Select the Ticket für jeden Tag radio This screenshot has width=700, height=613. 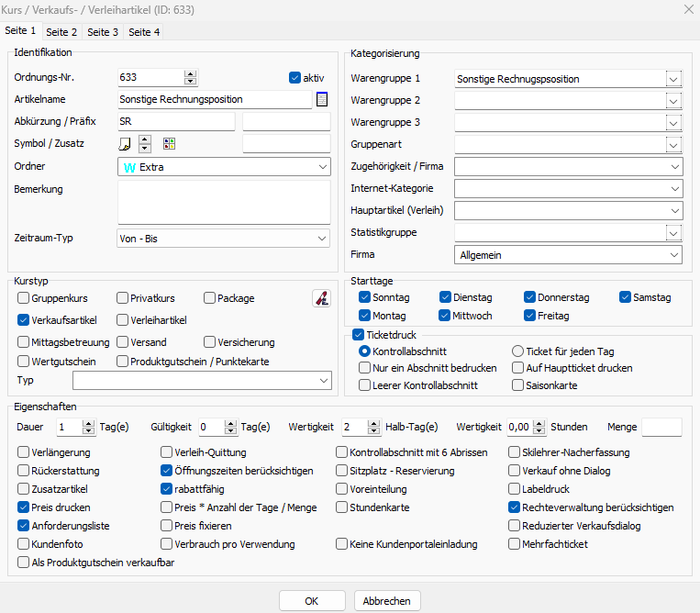517,351
